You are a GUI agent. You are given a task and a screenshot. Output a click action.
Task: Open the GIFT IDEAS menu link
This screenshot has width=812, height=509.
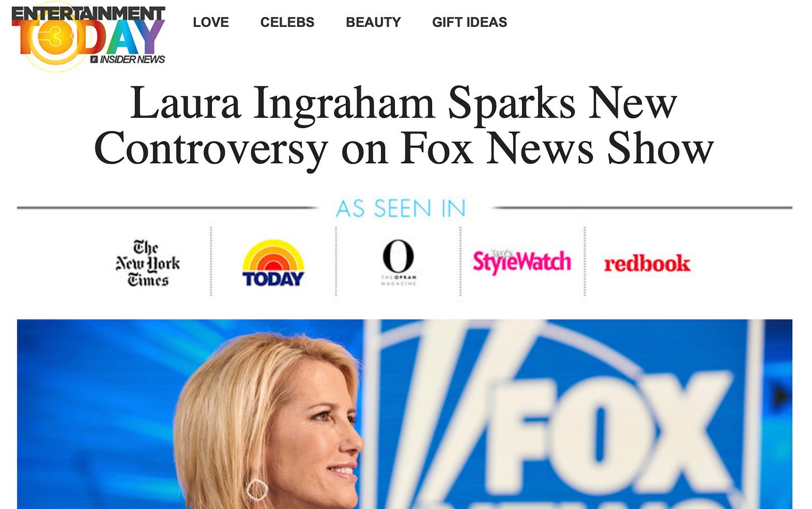[470, 22]
